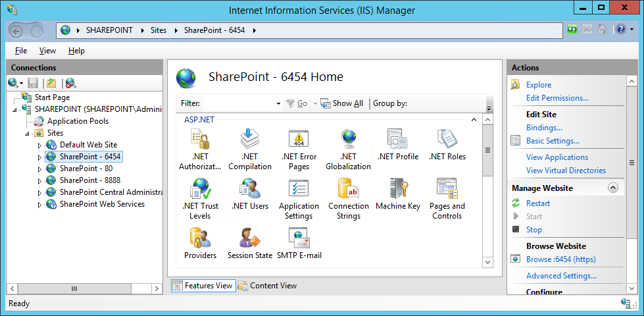
Task: Click Explore in Actions pane
Action: (539, 85)
